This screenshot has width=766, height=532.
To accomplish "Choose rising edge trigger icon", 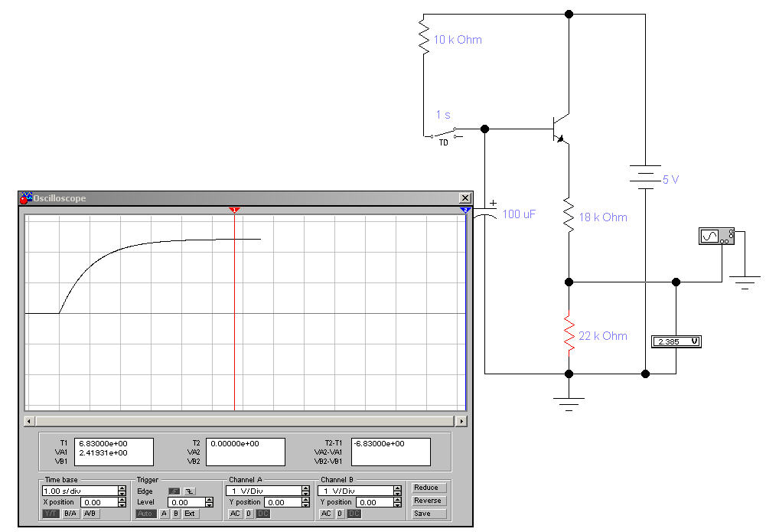I will (174, 491).
